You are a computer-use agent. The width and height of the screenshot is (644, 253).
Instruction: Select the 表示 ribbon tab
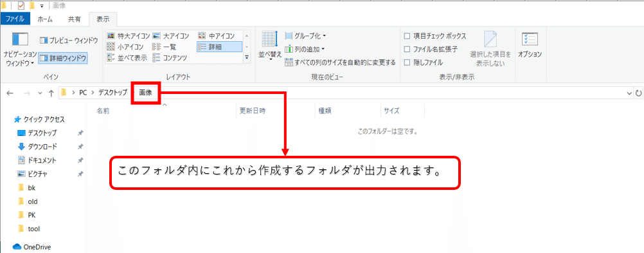click(103, 19)
